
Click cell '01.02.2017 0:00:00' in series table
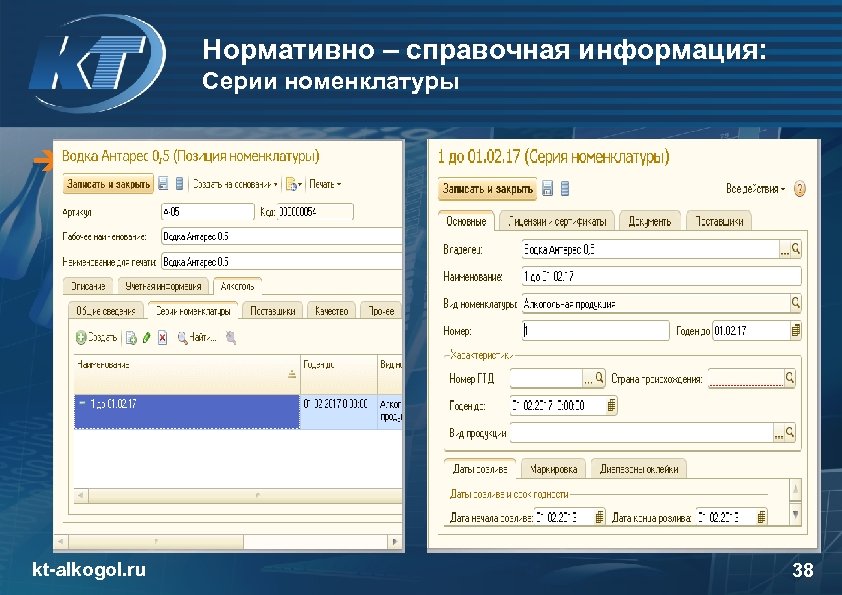pyautogui.click(x=338, y=411)
